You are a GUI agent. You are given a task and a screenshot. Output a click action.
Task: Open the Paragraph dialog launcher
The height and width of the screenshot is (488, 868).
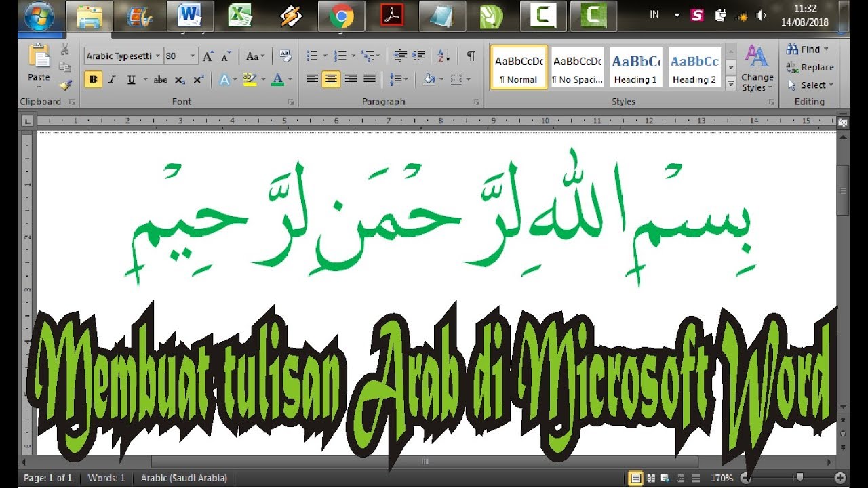tap(477, 102)
